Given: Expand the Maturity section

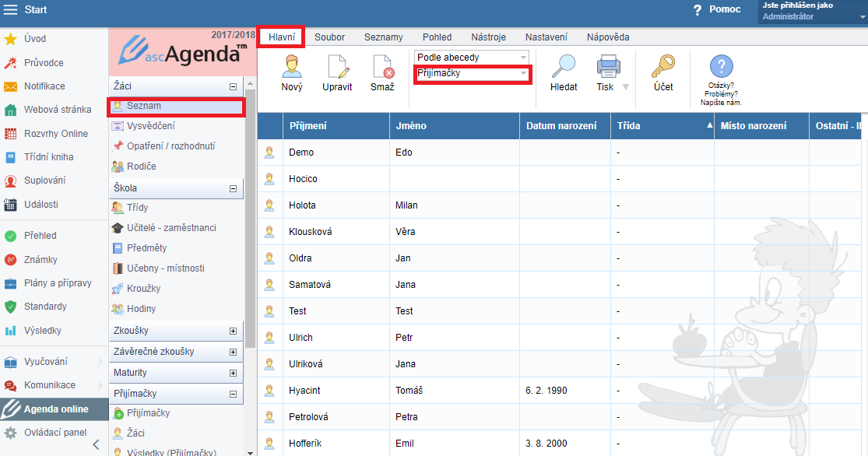Looking at the screenshot, I should pos(233,374).
